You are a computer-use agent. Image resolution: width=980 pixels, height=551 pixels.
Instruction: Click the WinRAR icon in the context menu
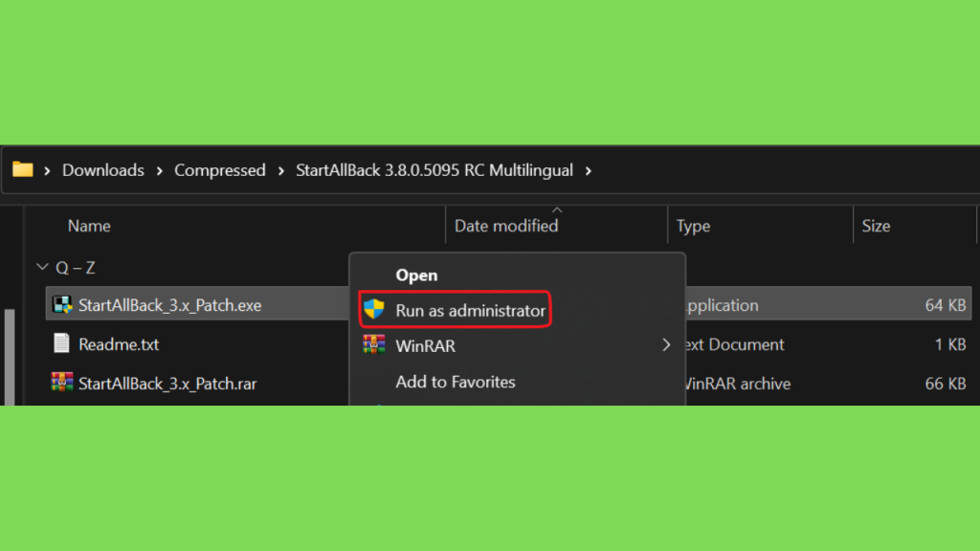click(374, 344)
